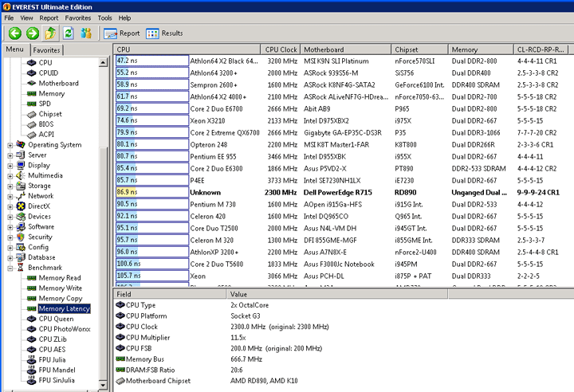The width and height of the screenshot is (574, 392).
Task: Select Memory Copy benchmark
Action: (61, 298)
